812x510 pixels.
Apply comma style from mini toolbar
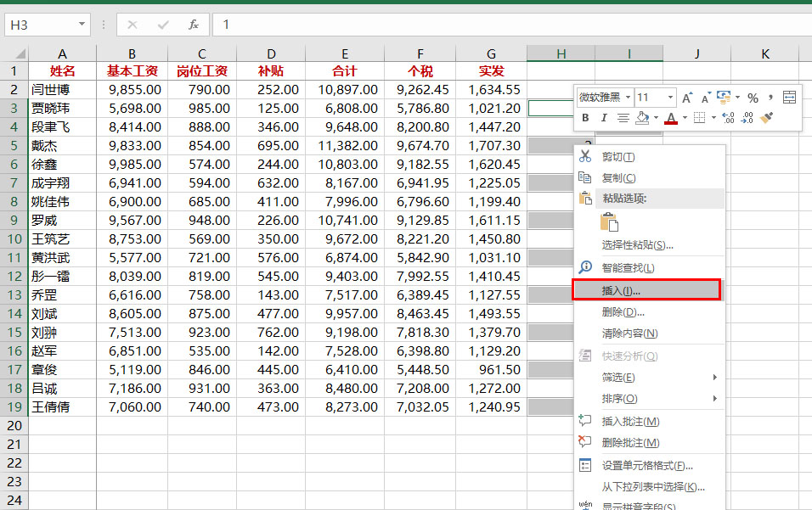point(770,98)
